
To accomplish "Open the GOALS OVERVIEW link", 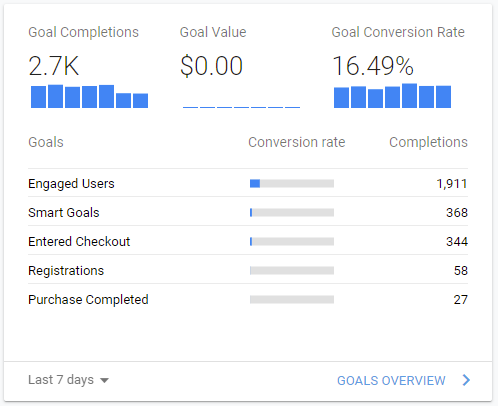I will pos(391,380).
